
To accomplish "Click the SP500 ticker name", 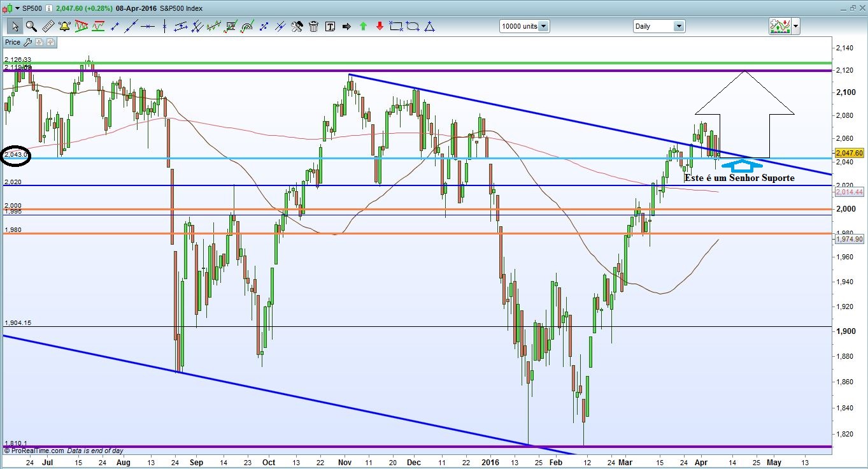I will 32,8.
